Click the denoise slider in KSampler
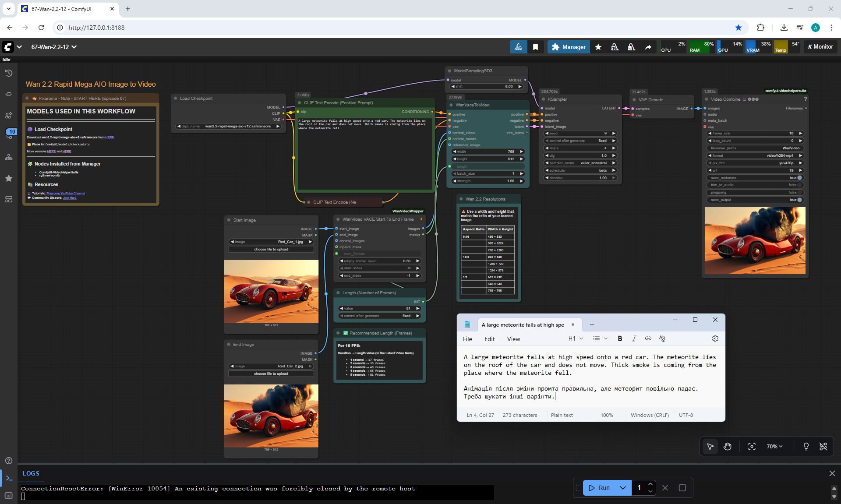 [x=580, y=178]
